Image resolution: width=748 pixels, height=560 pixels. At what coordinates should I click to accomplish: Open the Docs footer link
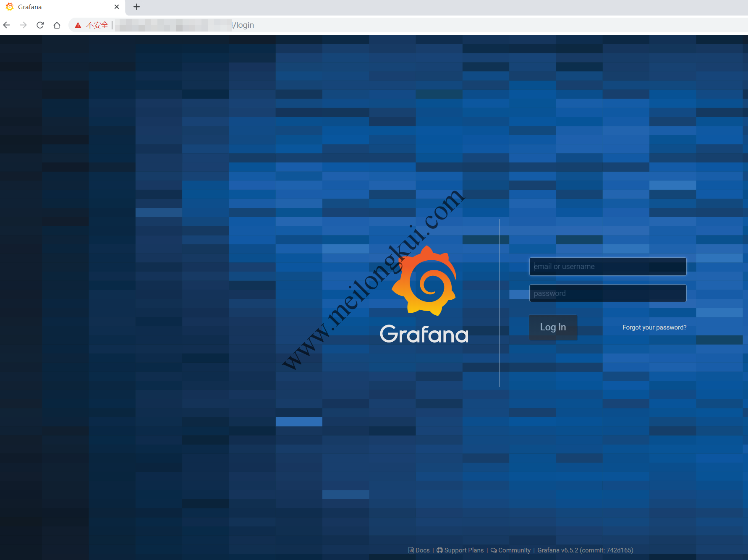419,550
